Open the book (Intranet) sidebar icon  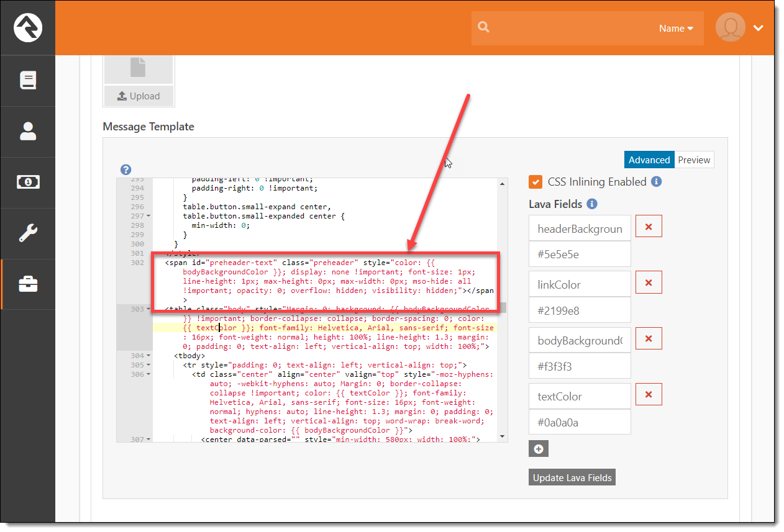point(28,80)
